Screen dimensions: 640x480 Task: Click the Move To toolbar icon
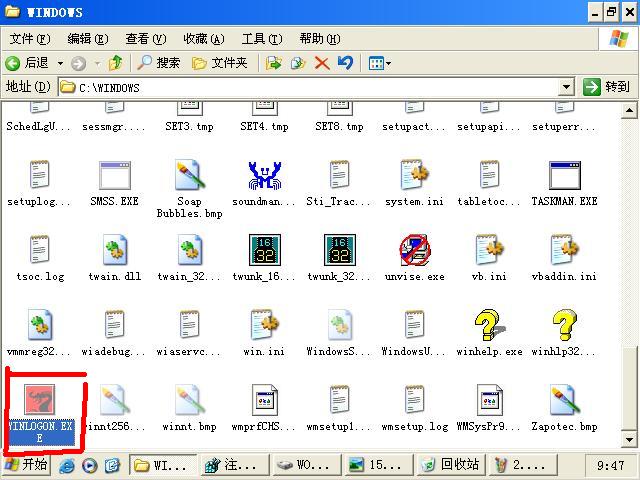[273, 63]
